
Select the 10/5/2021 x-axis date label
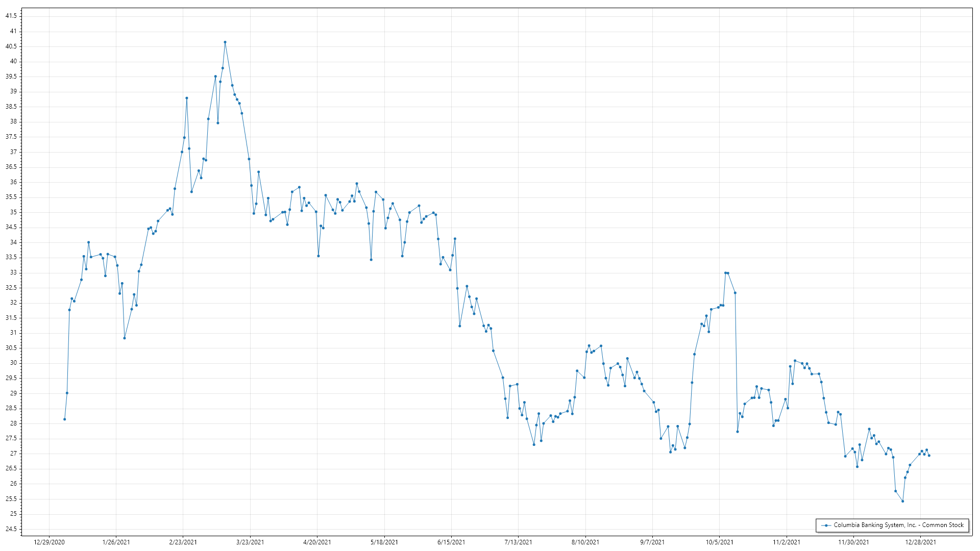pyautogui.click(x=720, y=542)
